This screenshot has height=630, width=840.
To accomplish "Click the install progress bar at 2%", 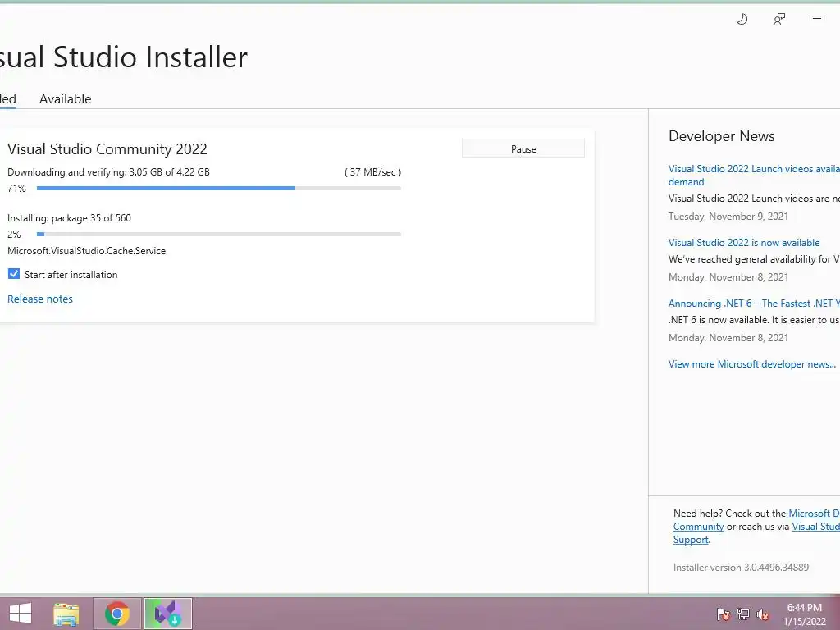I will coord(218,234).
